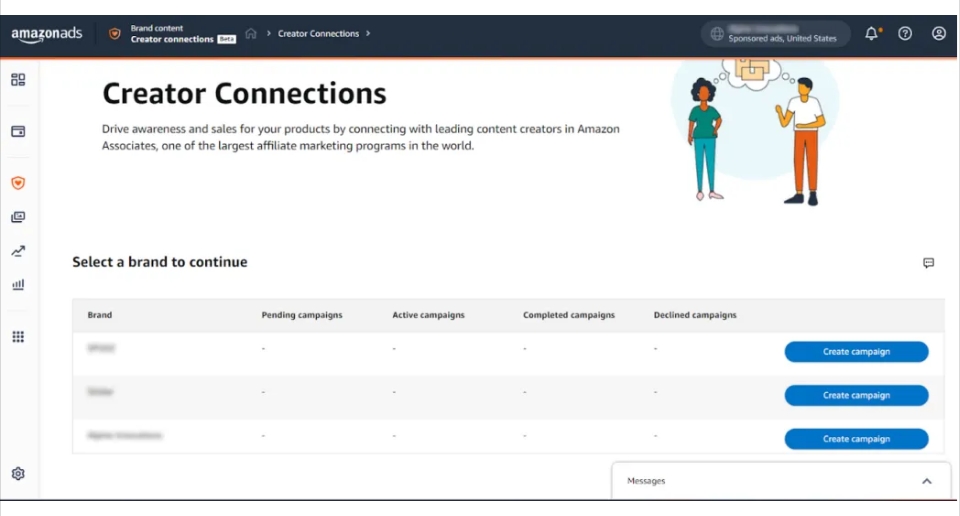Click the Completed campaigns column header

[569, 315]
